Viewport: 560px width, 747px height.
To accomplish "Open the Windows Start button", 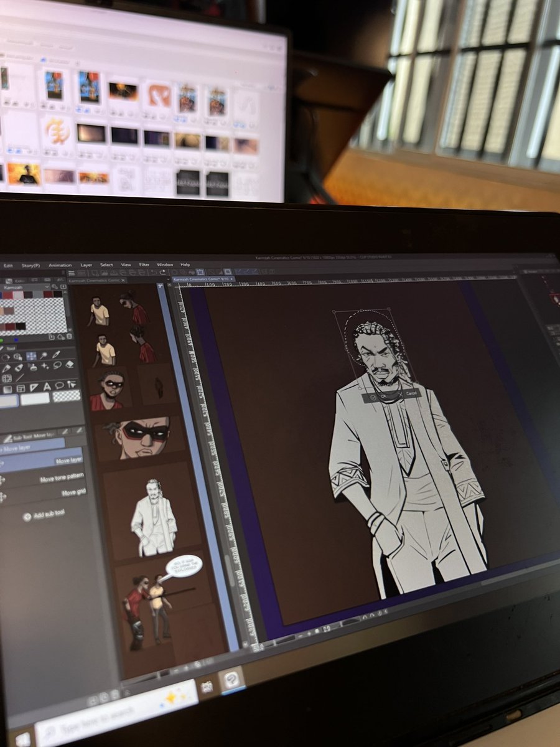I will [23, 740].
